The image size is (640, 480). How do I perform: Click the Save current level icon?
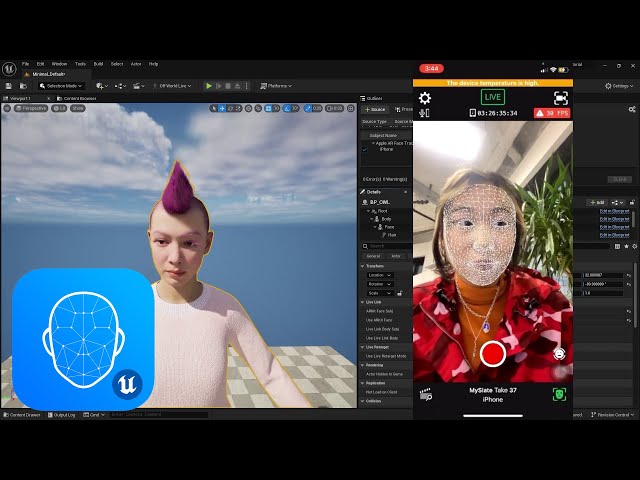tap(9, 86)
